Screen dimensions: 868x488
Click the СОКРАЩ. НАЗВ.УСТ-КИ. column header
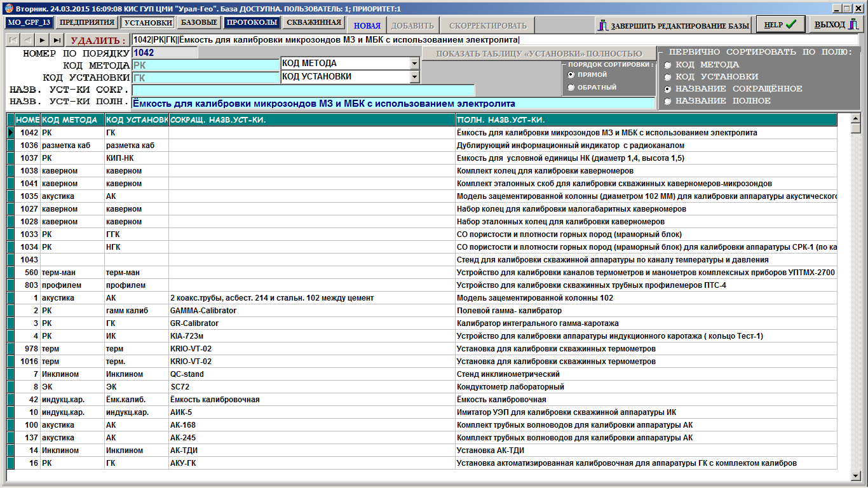coord(312,120)
